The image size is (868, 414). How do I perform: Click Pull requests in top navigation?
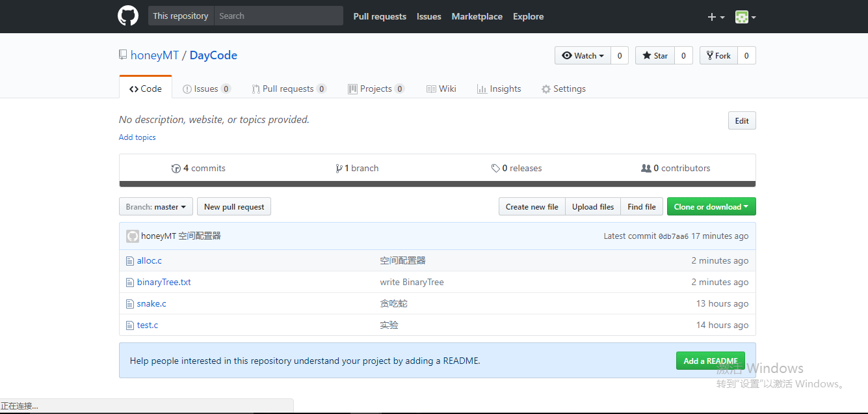(x=380, y=17)
